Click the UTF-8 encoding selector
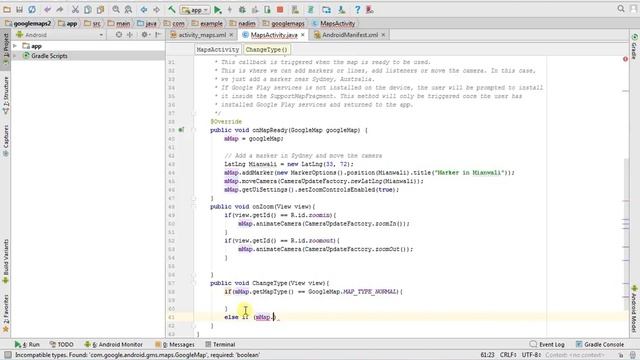The image size is (640, 360). pyautogui.click(x=531, y=355)
